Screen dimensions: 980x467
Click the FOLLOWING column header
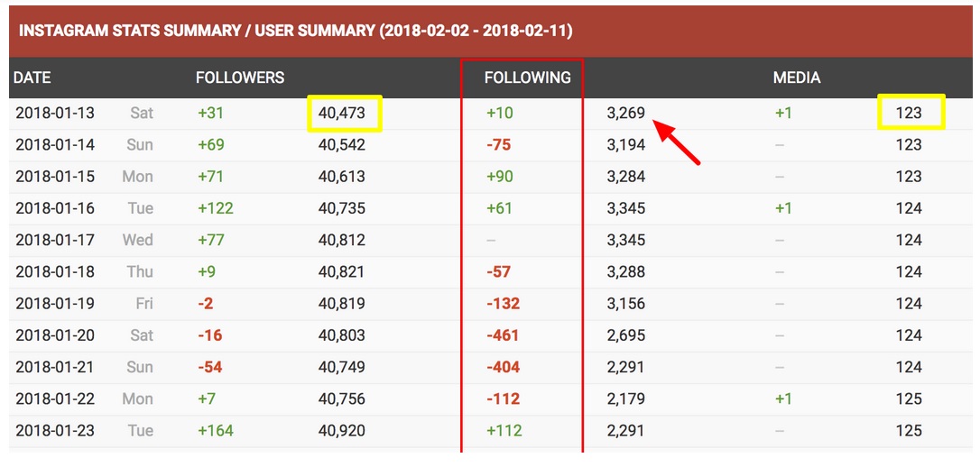pyautogui.click(x=528, y=78)
